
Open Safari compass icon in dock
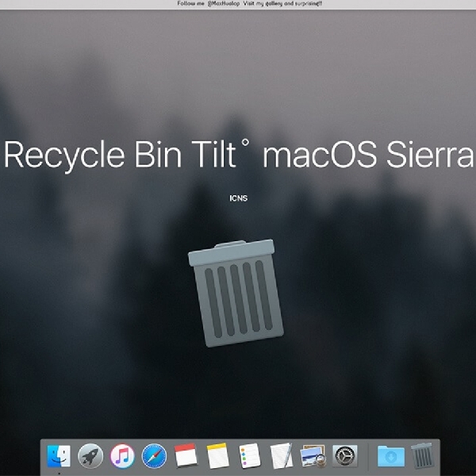click(154, 456)
